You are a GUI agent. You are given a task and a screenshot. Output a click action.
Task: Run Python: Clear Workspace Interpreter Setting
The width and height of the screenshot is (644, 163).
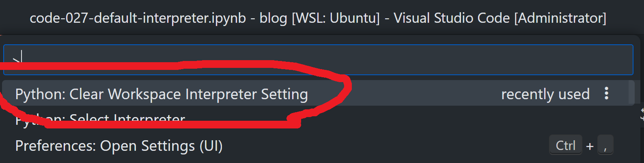pos(162,94)
